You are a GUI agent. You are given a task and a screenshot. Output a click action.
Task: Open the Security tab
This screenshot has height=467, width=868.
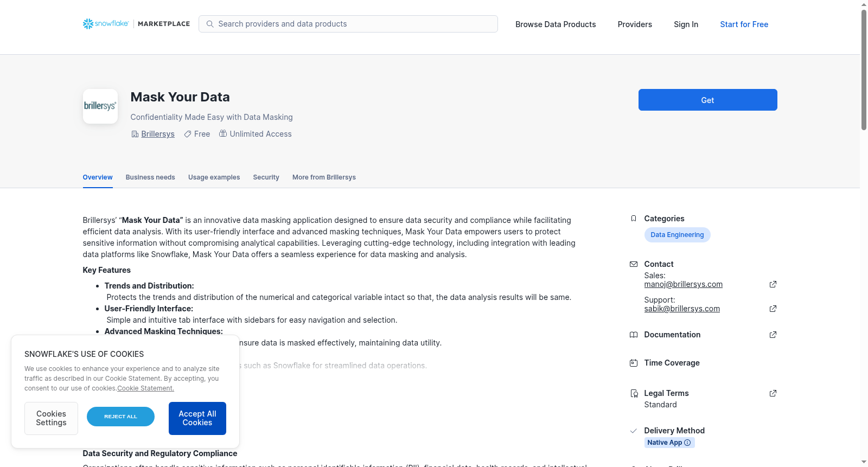(266, 177)
